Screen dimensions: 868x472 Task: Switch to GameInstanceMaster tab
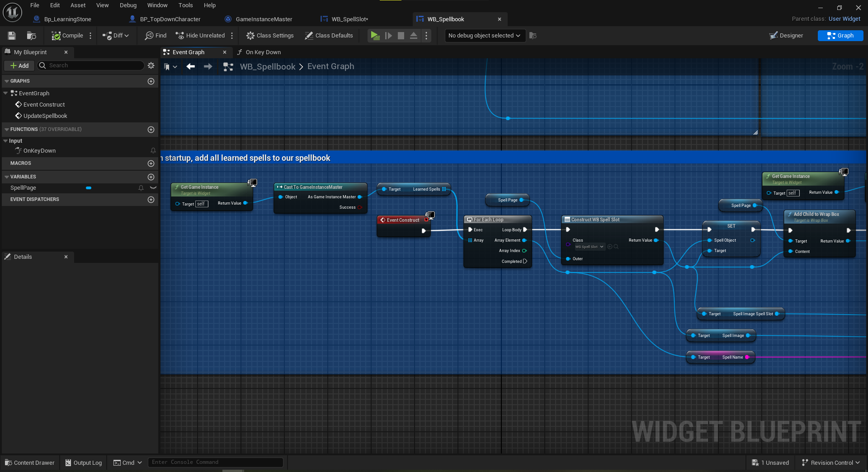click(x=264, y=19)
